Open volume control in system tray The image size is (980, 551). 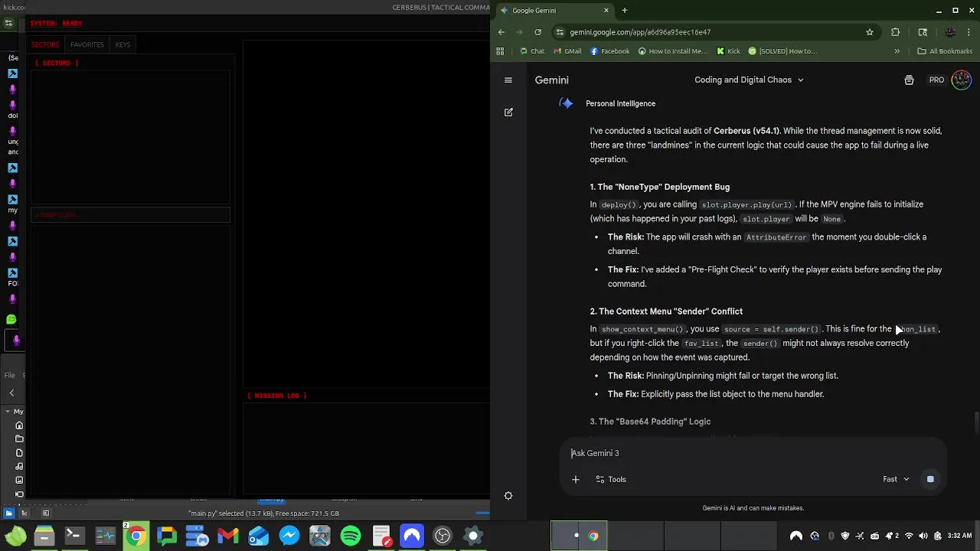point(923,536)
